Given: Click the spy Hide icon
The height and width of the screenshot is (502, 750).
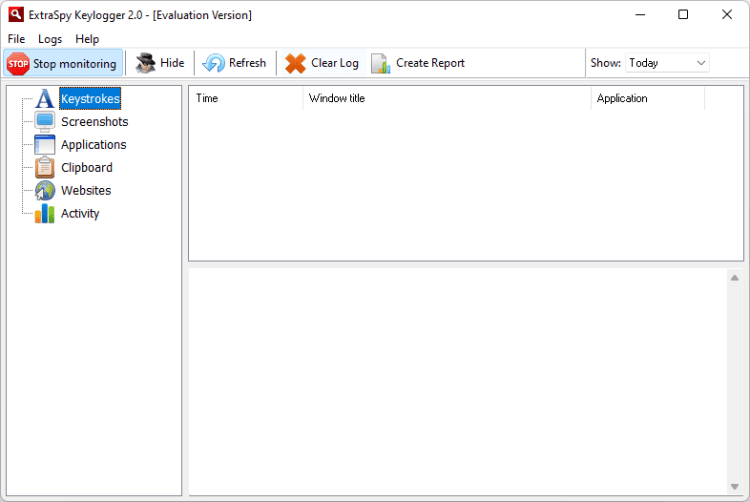Looking at the screenshot, I should (145, 63).
